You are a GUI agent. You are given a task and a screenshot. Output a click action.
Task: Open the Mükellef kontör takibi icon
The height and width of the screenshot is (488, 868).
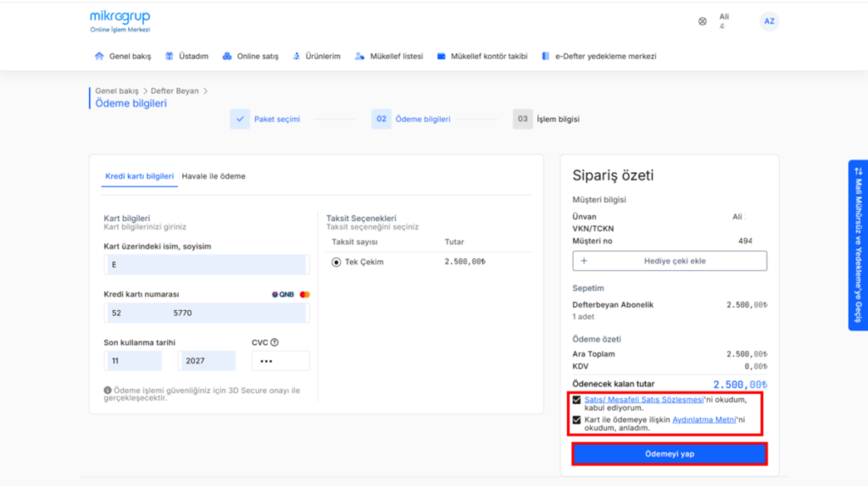tap(441, 56)
